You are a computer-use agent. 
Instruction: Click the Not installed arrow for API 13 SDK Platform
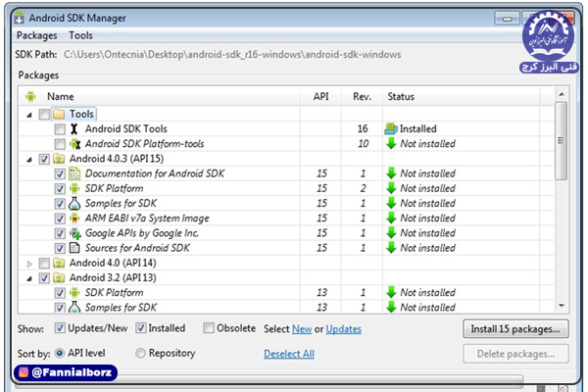tap(391, 293)
